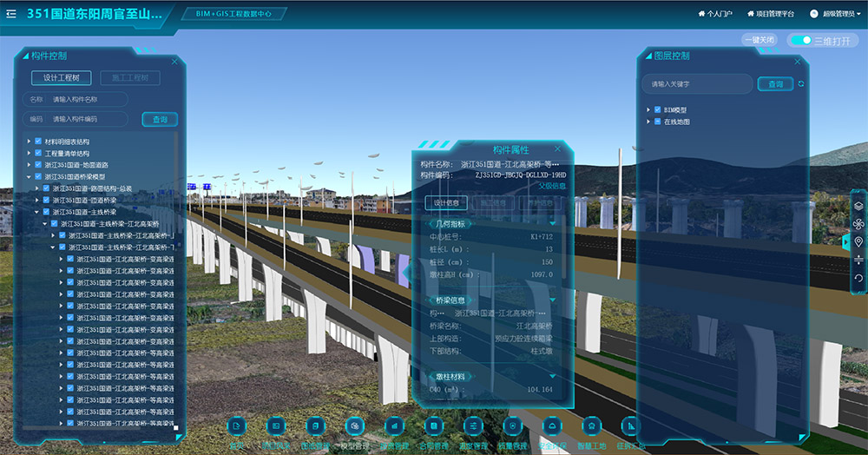Click 查询 button in 构件控制 panel
Image resolution: width=868 pixels, height=455 pixels.
(x=160, y=119)
